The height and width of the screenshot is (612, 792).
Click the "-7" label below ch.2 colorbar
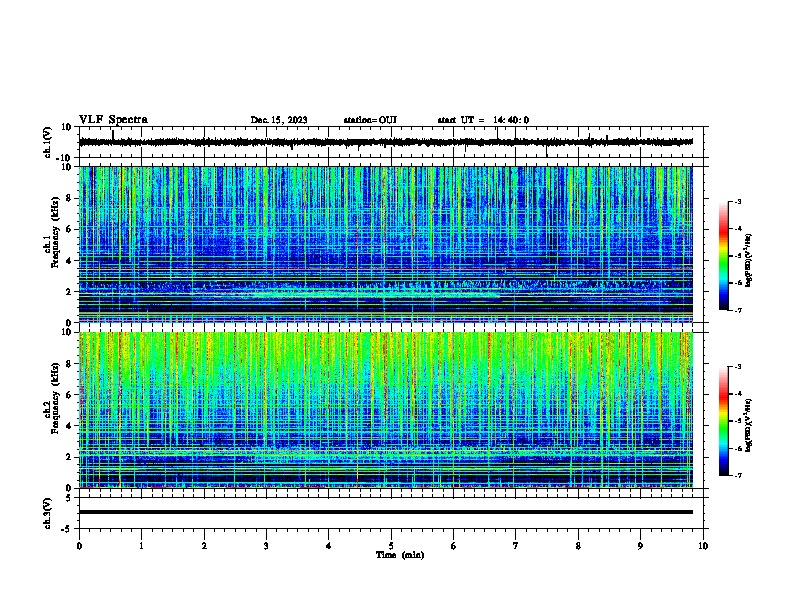point(737,475)
